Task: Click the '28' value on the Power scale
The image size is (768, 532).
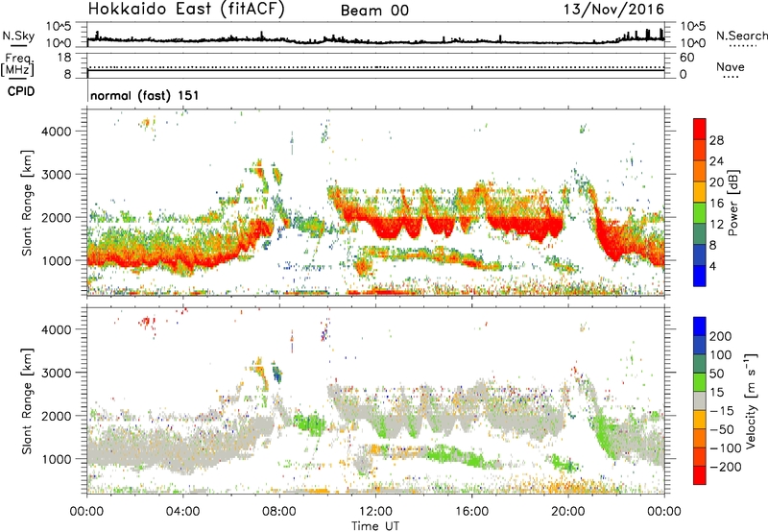Action: [716, 140]
